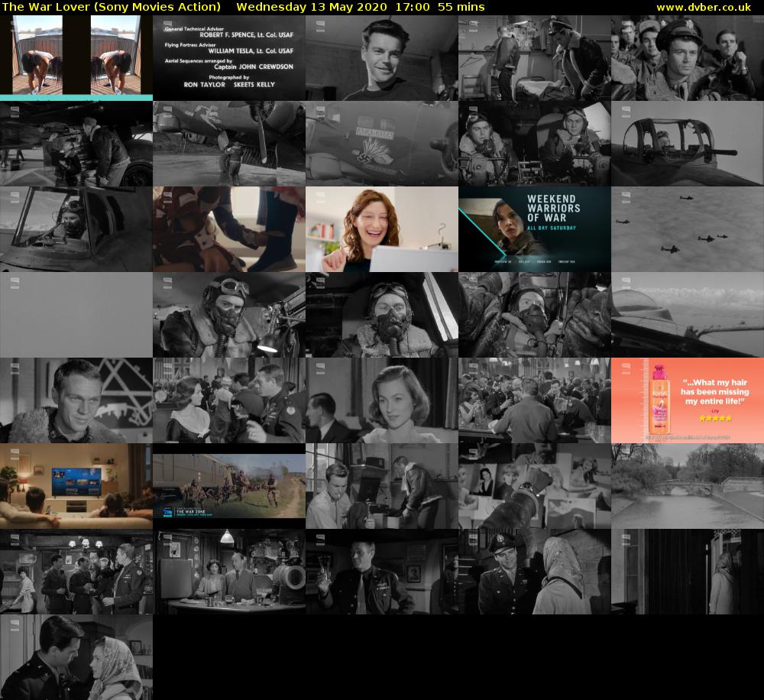Select thumbnail of two pilots in cockpit

535,144
